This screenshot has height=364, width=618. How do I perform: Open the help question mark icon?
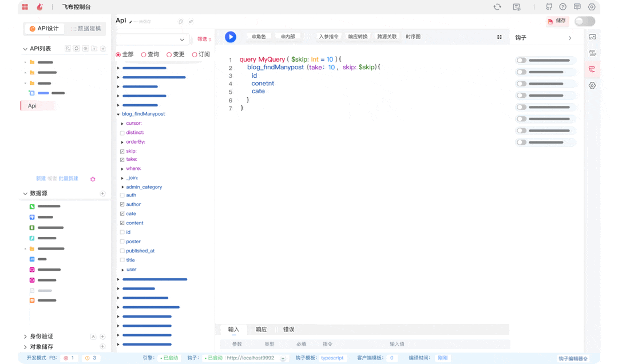coord(563,7)
